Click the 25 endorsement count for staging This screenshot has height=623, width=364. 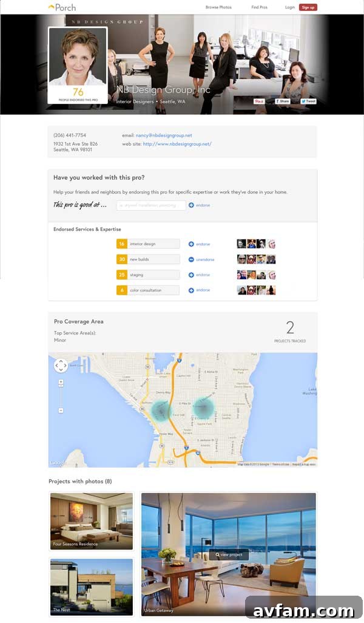122,274
